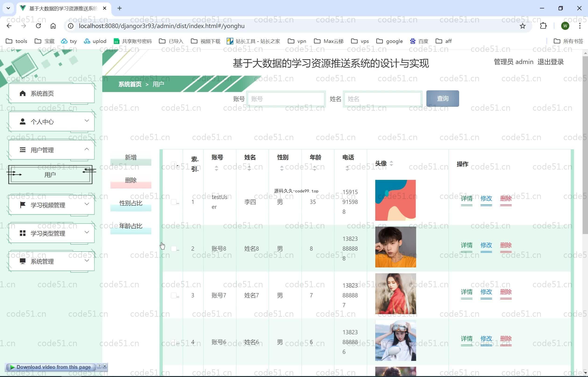Open the tools bookmark folder
Image resolution: width=588 pixels, height=377 pixels.
[16, 41]
